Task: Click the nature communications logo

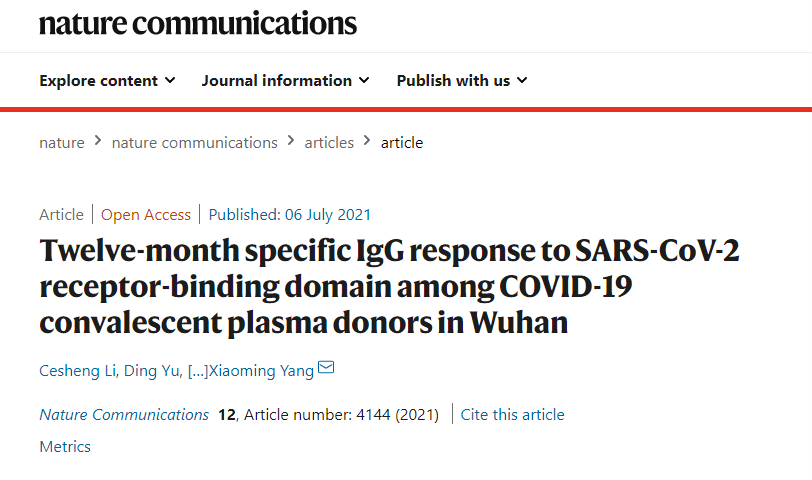Action: point(198,22)
